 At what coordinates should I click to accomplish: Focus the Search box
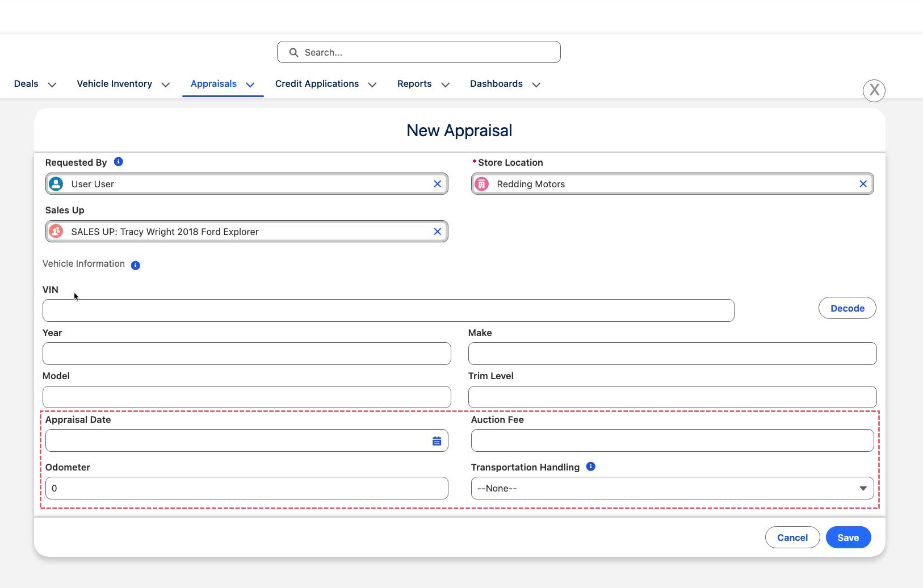(419, 52)
